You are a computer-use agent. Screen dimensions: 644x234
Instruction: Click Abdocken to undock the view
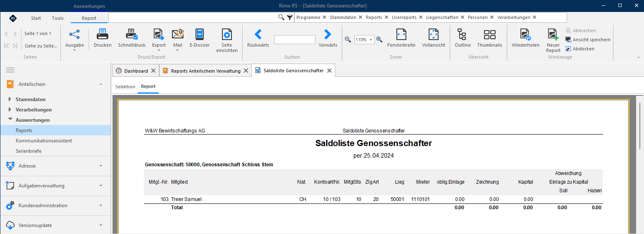[x=580, y=49]
